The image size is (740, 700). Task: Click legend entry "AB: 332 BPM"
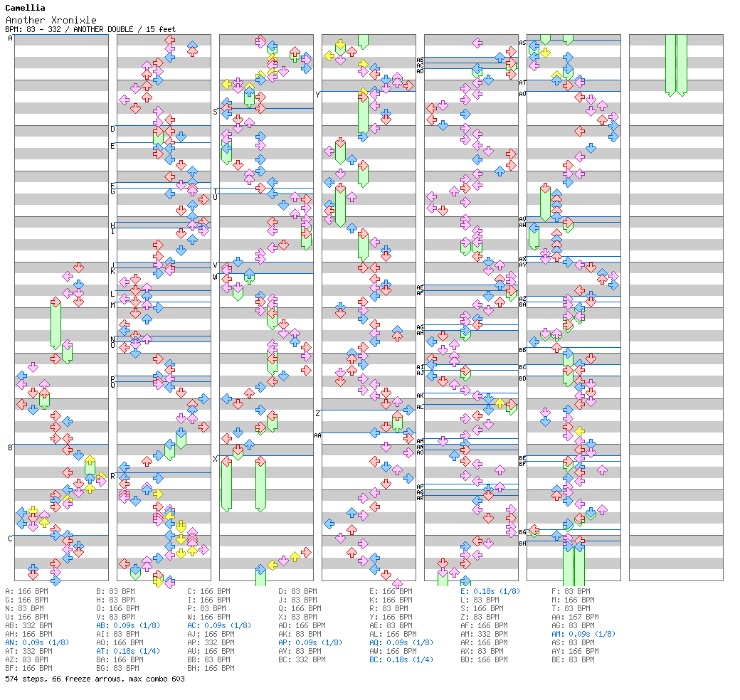tap(28, 625)
